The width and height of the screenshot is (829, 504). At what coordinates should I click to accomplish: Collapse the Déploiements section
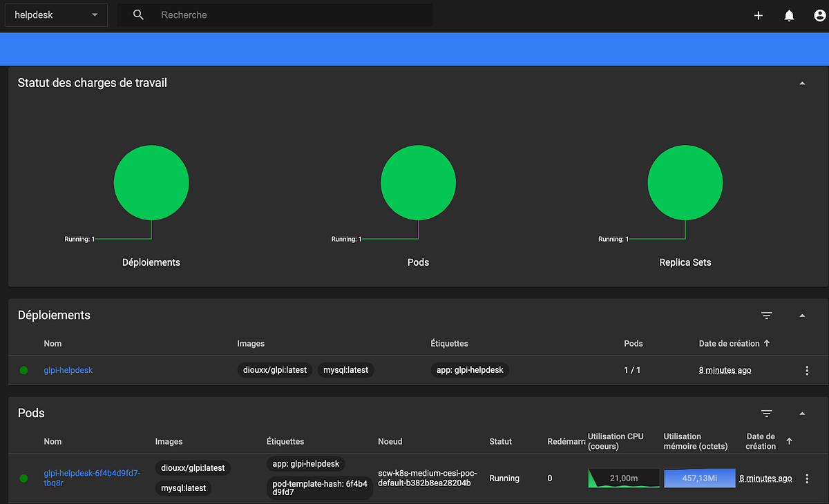coord(802,315)
